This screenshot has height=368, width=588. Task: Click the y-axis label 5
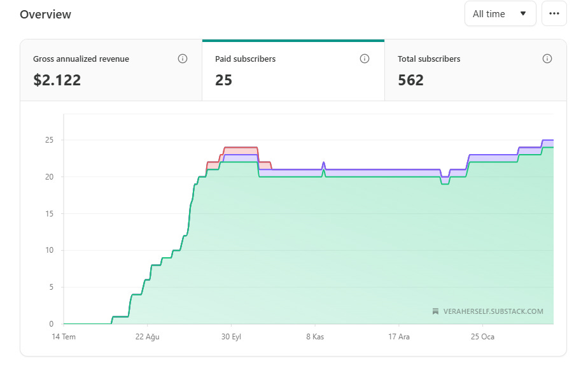pyautogui.click(x=52, y=287)
